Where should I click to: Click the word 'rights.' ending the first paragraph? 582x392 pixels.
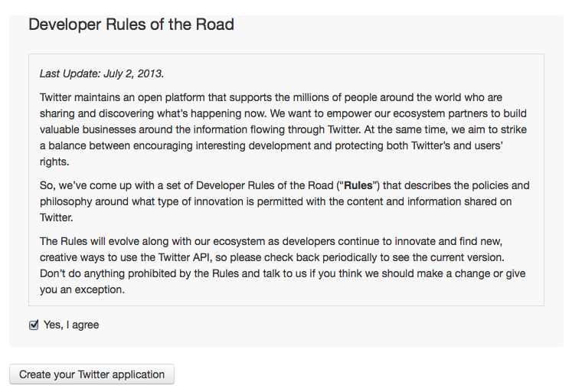(x=54, y=162)
